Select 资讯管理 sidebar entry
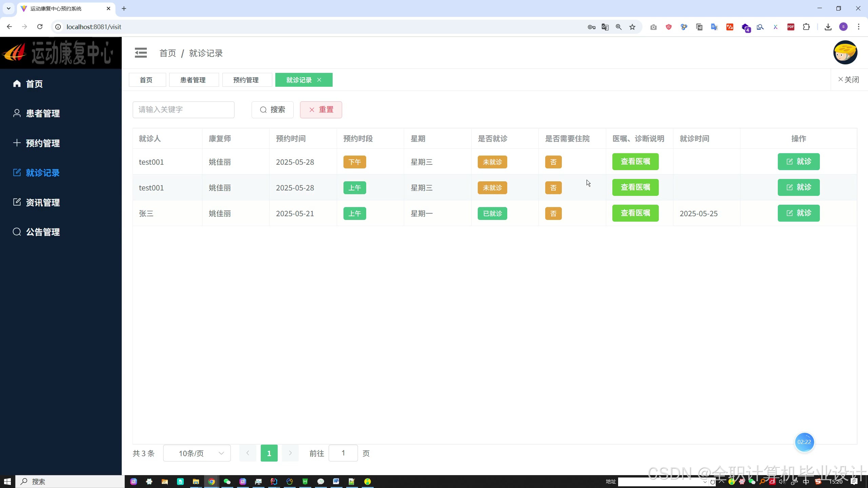 (x=43, y=202)
